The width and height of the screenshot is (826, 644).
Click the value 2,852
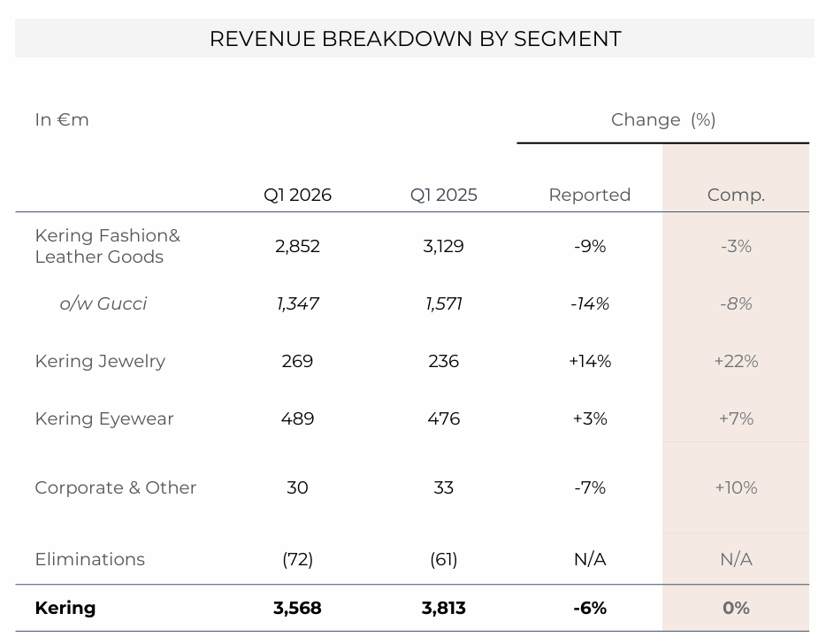[297, 246]
